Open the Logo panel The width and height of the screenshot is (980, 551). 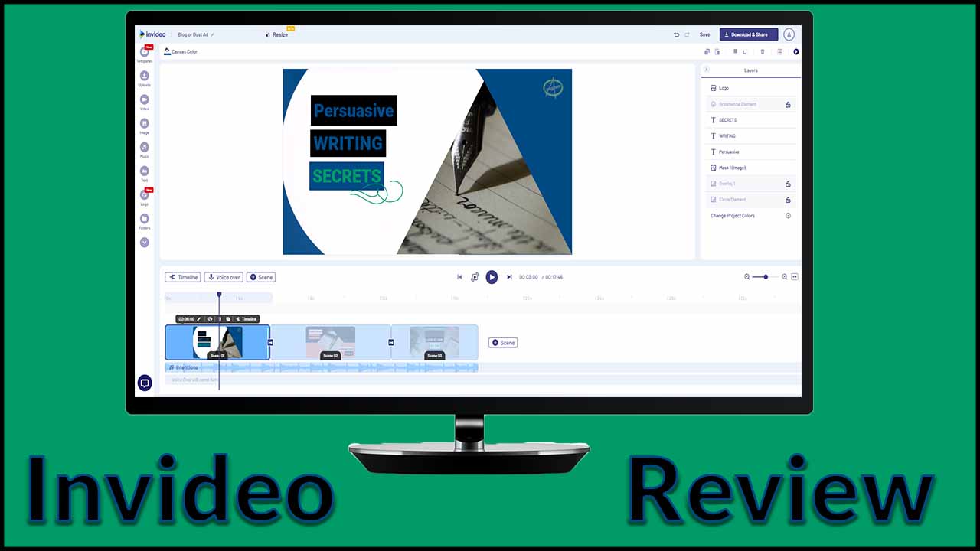(x=144, y=194)
